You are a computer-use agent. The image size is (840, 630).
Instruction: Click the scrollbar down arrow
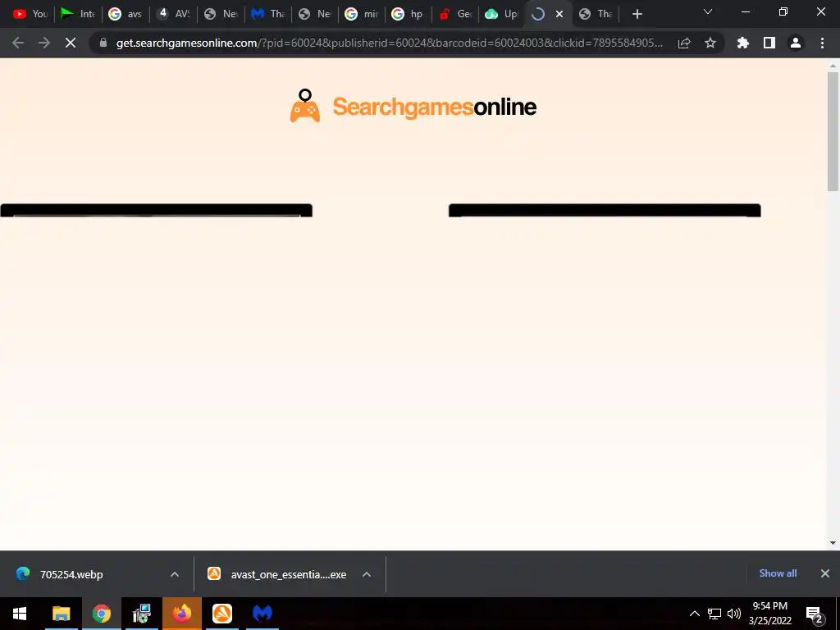(x=833, y=543)
